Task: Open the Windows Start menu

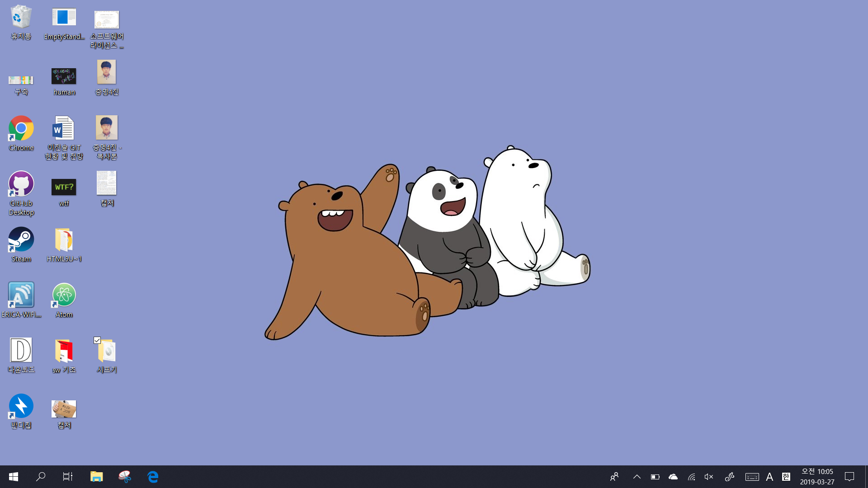Action: pyautogui.click(x=14, y=477)
